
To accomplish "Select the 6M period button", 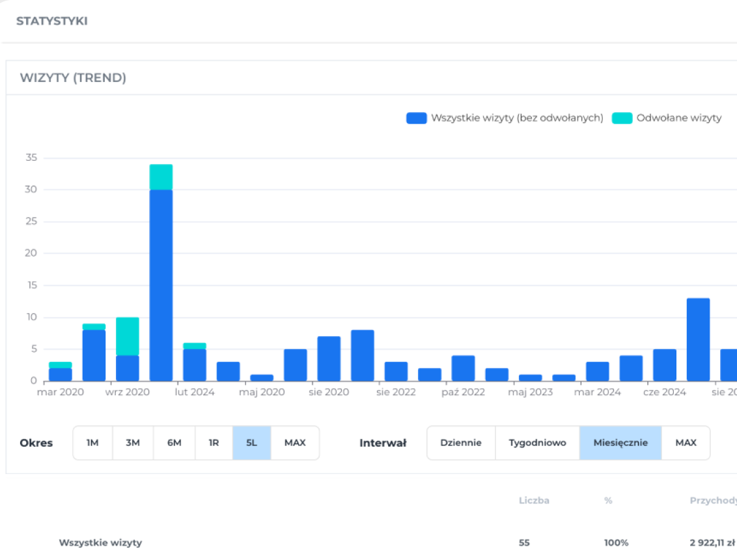I will [174, 443].
